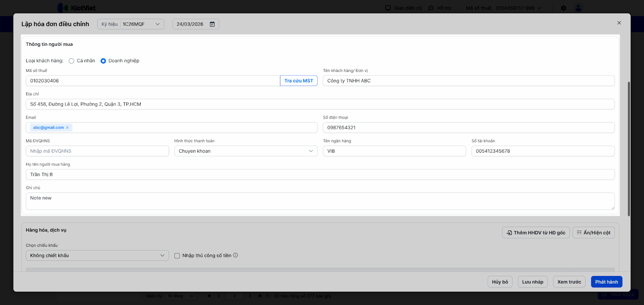644x305 pixels.
Task: Open the Không chiết khấu discount dropdown
Action: tap(97, 256)
